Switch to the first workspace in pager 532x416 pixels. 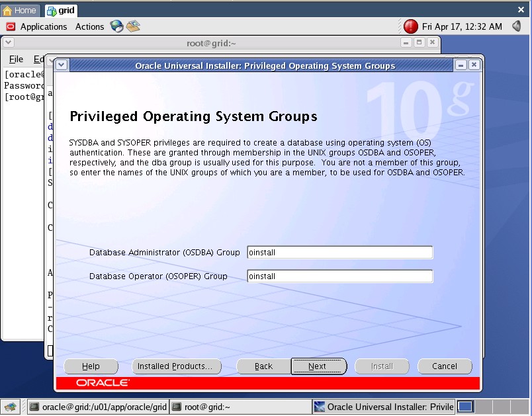point(465,407)
